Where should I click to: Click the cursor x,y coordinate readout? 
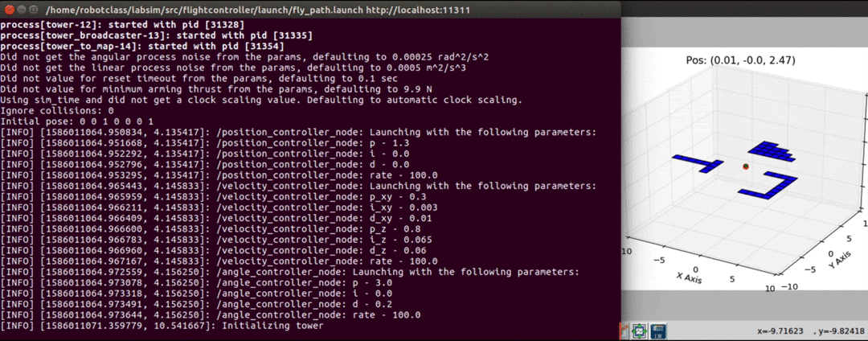pos(809,331)
